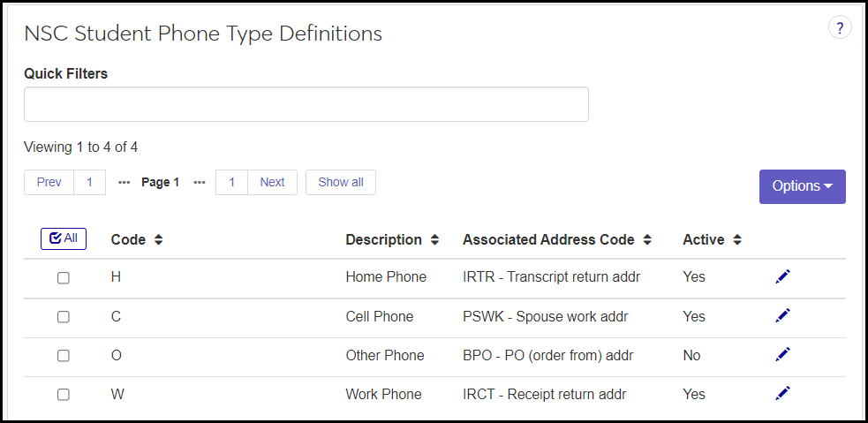The width and height of the screenshot is (868, 423).
Task: Edit the Other Phone row pencil icon
Action: (x=782, y=354)
